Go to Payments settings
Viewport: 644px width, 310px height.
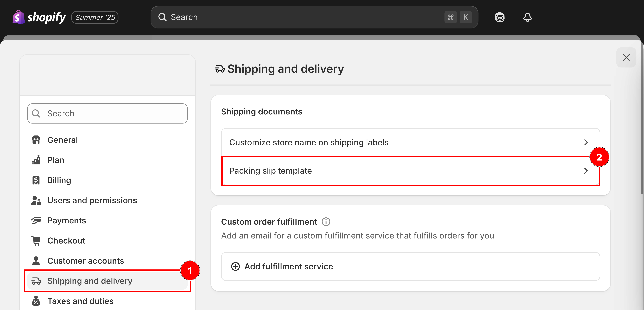pos(108,220)
